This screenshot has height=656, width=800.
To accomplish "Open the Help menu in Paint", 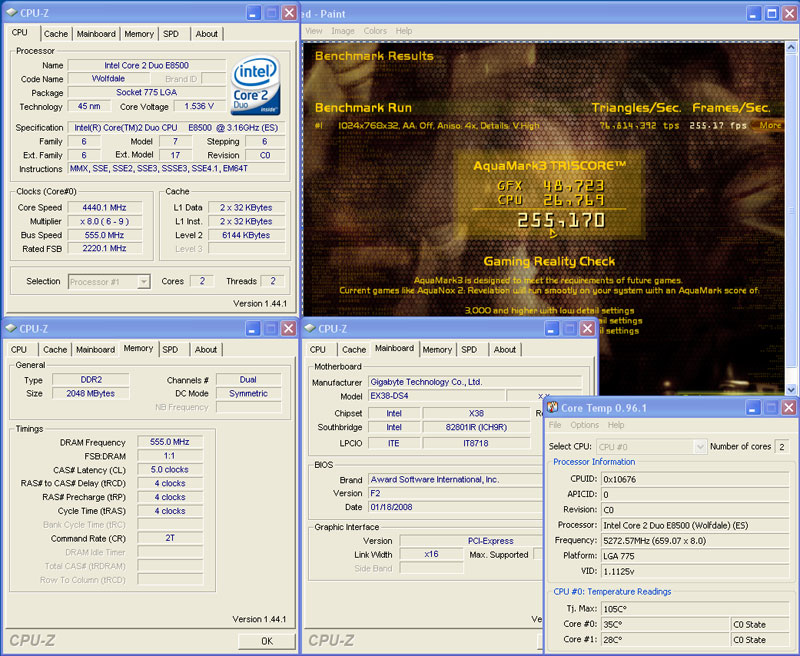I will click(404, 31).
